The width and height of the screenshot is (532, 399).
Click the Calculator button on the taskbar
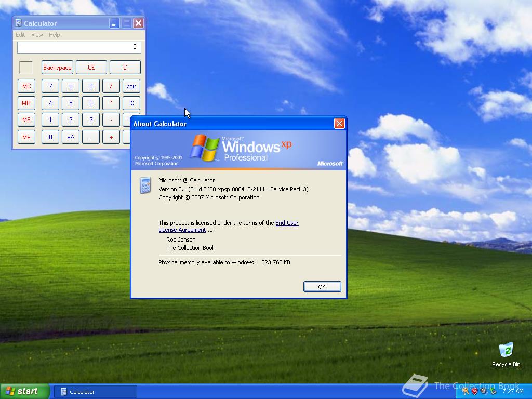(96, 392)
